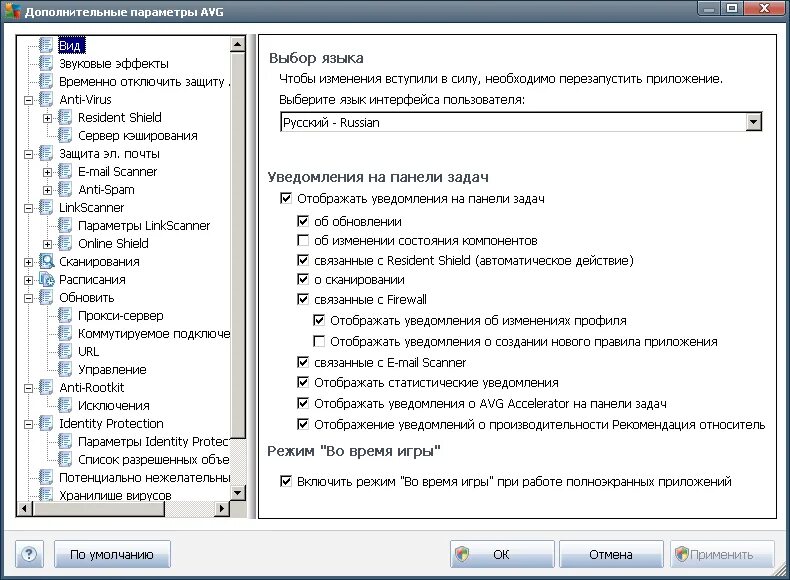Toggle связанные с E-mail Scanner checkbox
This screenshot has width=790, height=580.
(x=303, y=362)
